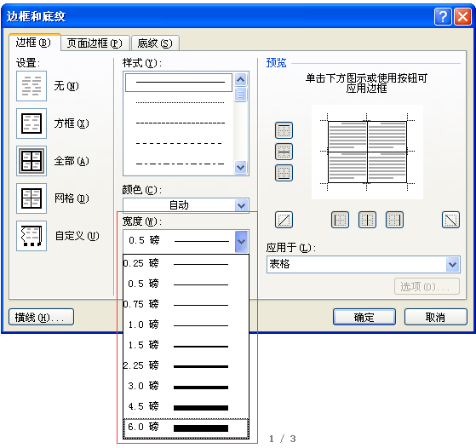Toggle the left border button in preview
Image resolution: width=476 pixels, height=448 pixels.
click(340, 220)
